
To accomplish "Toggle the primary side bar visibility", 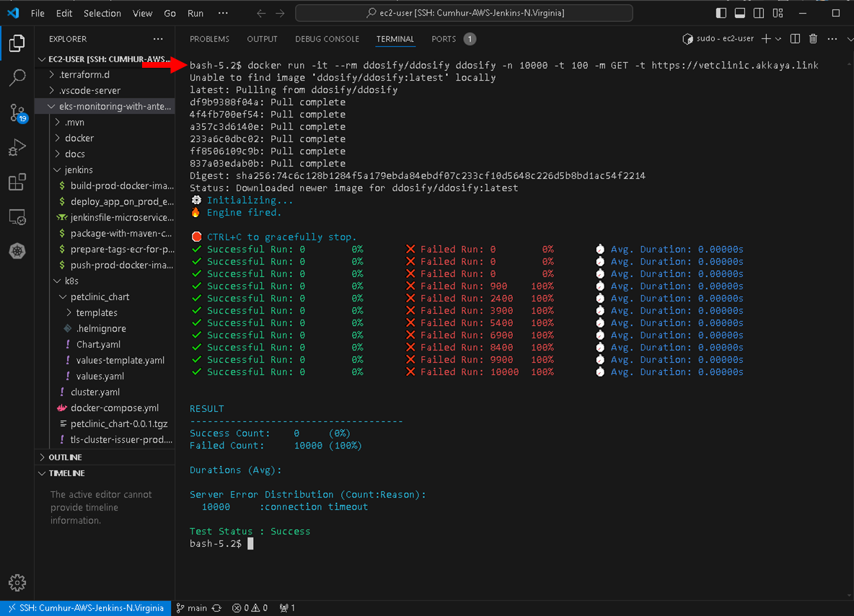I will click(721, 13).
